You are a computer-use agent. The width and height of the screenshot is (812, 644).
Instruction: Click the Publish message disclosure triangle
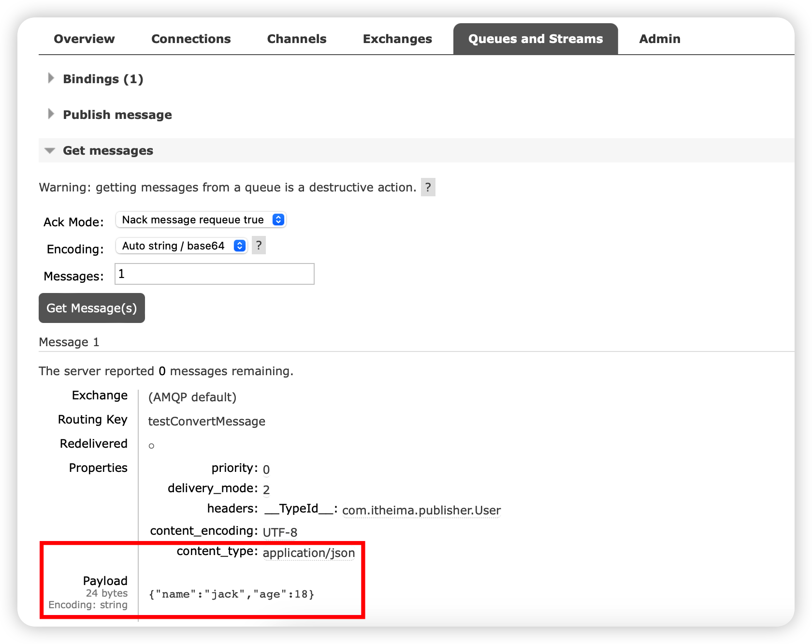pos(51,114)
